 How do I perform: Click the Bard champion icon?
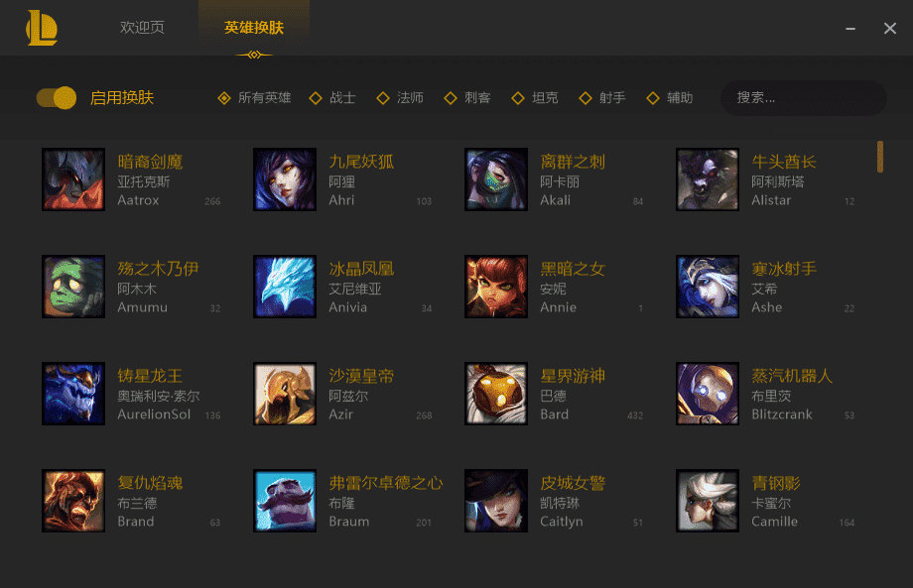pyautogui.click(x=496, y=394)
